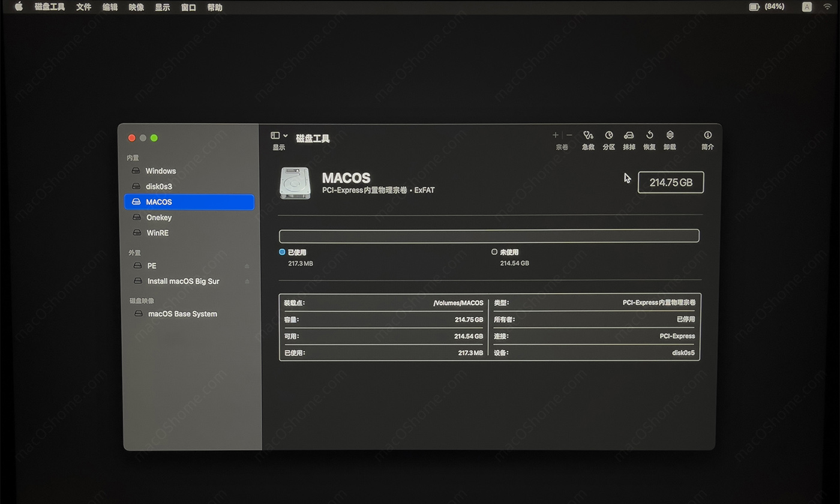Click the First Aid (急救) stethoscope icon

(x=588, y=136)
